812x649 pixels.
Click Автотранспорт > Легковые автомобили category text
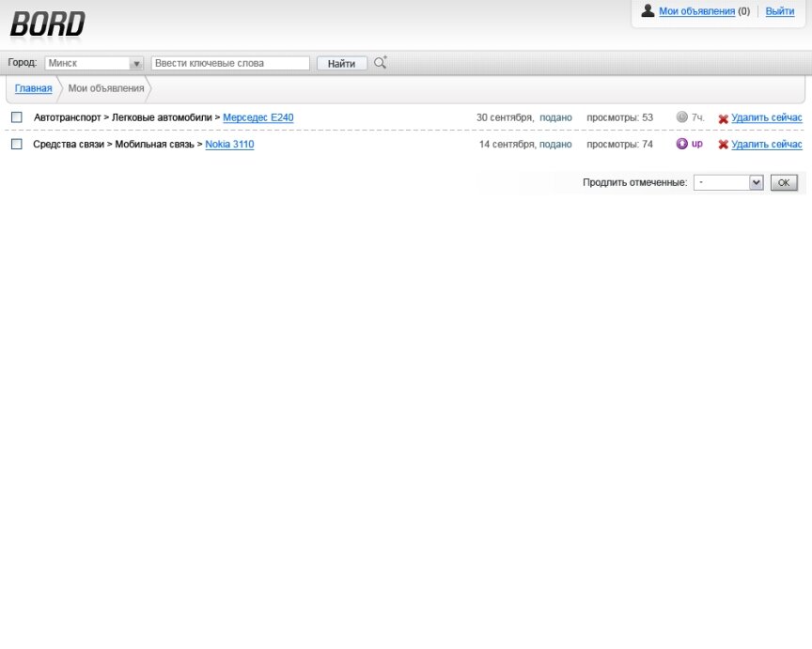click(x=123, y=117)
